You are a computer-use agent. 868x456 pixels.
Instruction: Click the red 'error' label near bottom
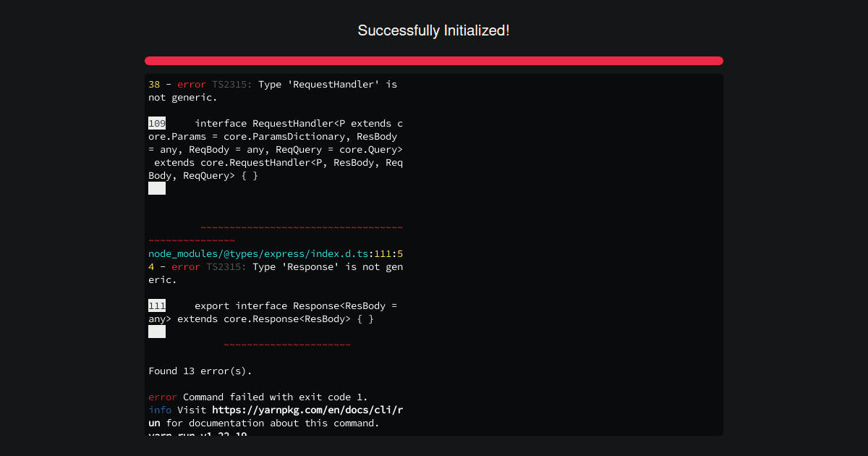tap(162, 397)
